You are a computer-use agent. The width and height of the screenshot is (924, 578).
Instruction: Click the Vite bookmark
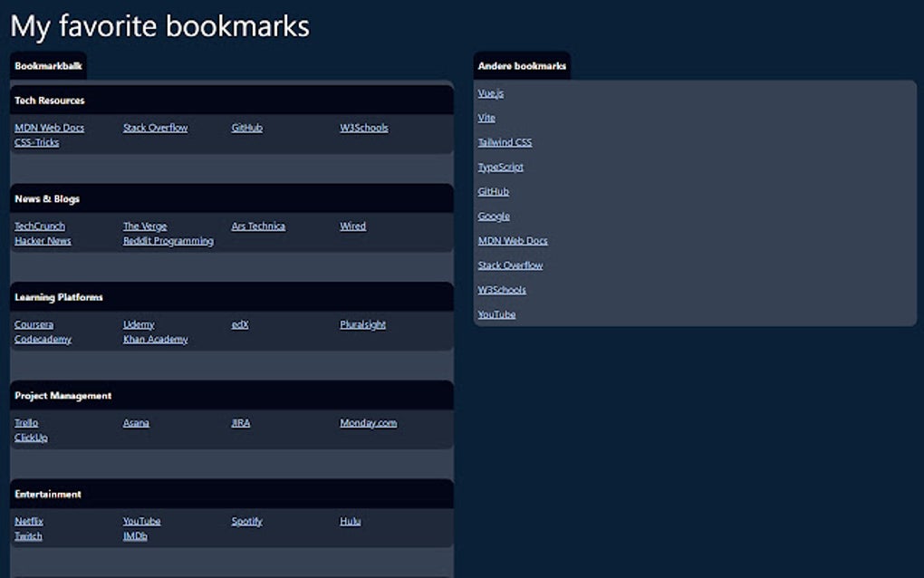pos(486,118)
